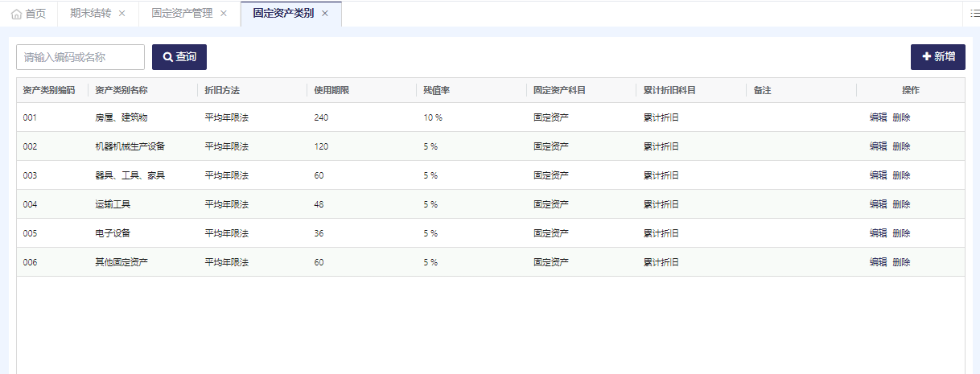This screenshot has height=374, width=980.
Task: Click the code cell 003
Action: click(30, 175)
